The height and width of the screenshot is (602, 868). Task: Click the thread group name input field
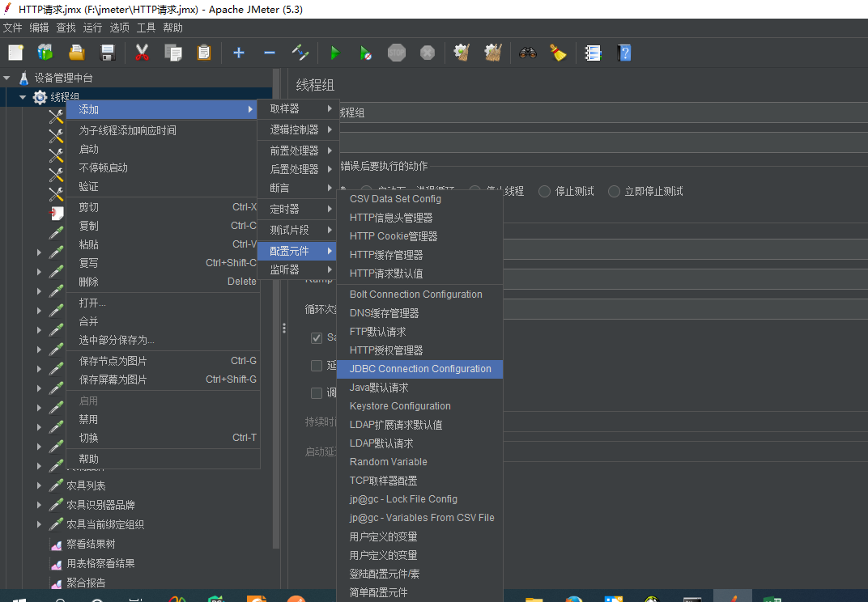[602, 113]
